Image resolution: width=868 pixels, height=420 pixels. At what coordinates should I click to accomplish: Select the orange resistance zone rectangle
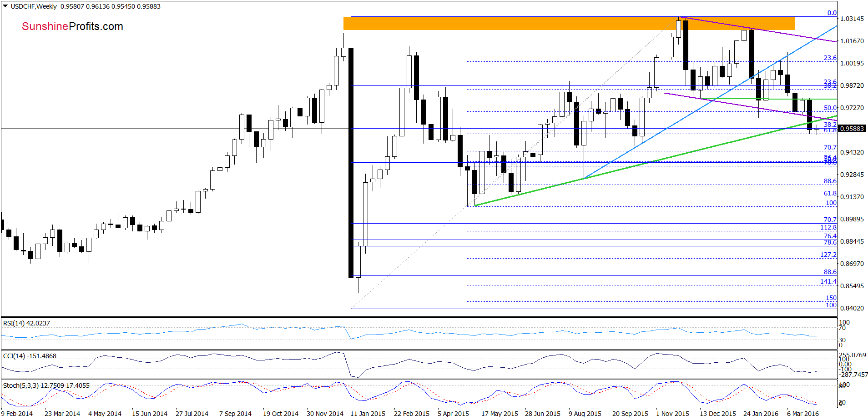click(x=569, y=24)
